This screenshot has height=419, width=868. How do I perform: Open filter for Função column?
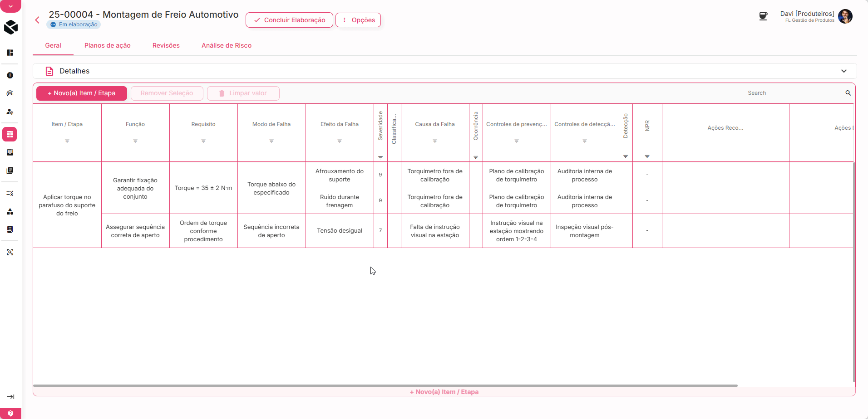click(135, 141)
